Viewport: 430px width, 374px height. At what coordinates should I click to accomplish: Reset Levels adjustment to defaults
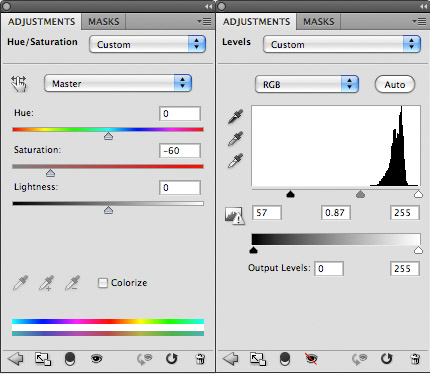tap(387, 359)
